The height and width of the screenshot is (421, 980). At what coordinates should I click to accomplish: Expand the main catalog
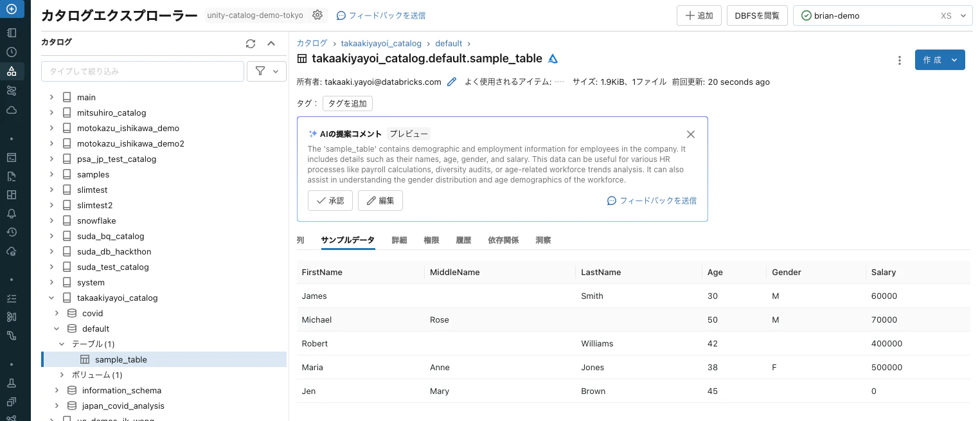pyautogui.click(x=52, y=97)
